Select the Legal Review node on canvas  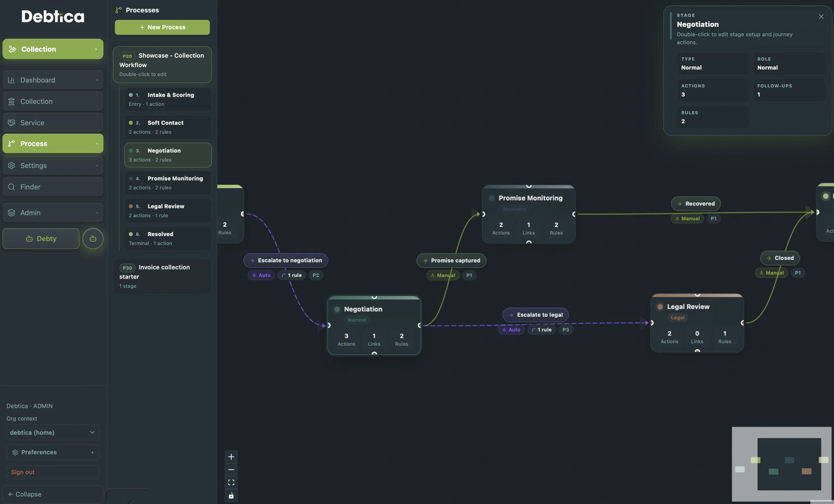(x=697, y=323)
